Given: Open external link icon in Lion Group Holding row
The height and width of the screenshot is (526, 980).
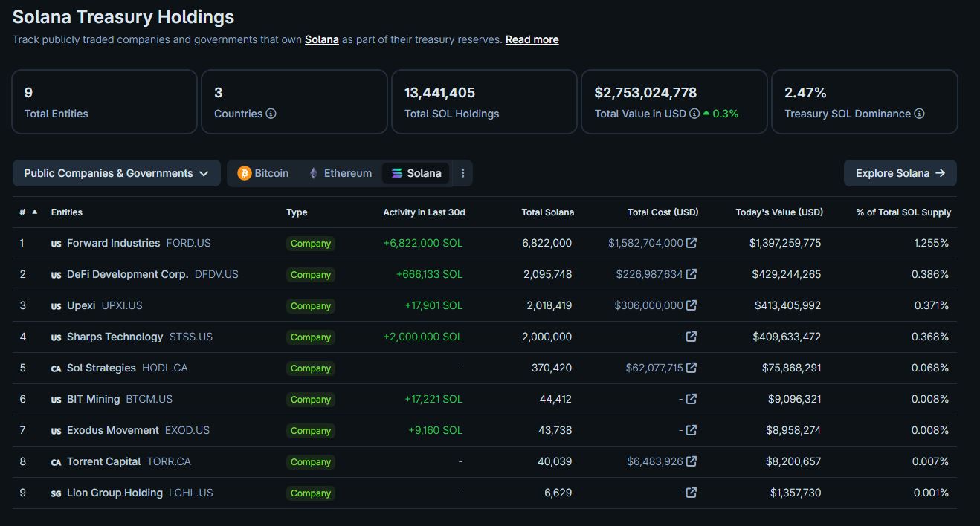Looking at the screenshot, I should [x=692, y=493].
